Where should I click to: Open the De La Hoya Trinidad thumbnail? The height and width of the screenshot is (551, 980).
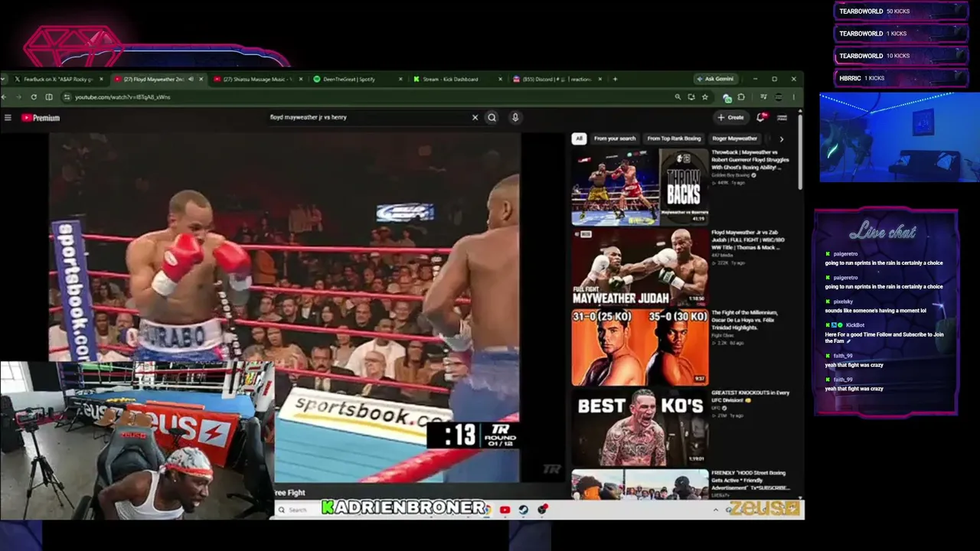[x=639, y=347]
